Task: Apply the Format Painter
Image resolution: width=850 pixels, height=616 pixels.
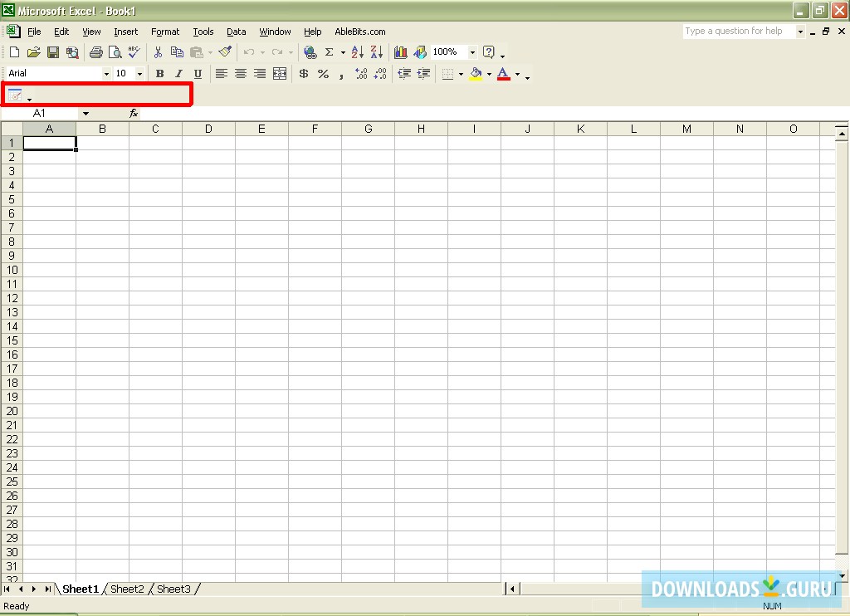Action: pos(225,51)
